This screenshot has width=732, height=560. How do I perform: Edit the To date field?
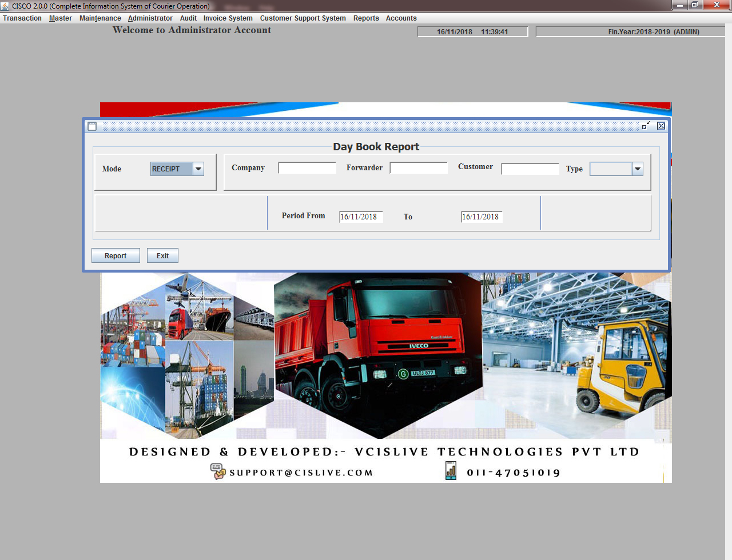pyautogui.click(x=482, y=217)
